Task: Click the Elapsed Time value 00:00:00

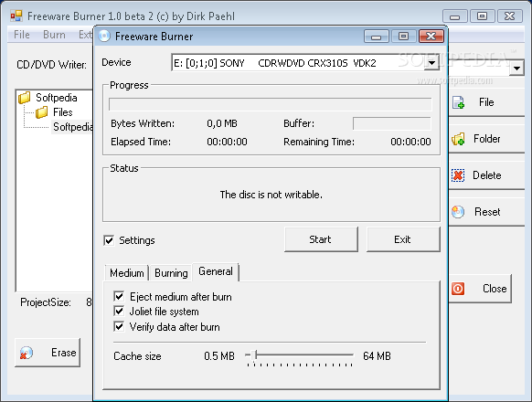Action: [227, 142]
